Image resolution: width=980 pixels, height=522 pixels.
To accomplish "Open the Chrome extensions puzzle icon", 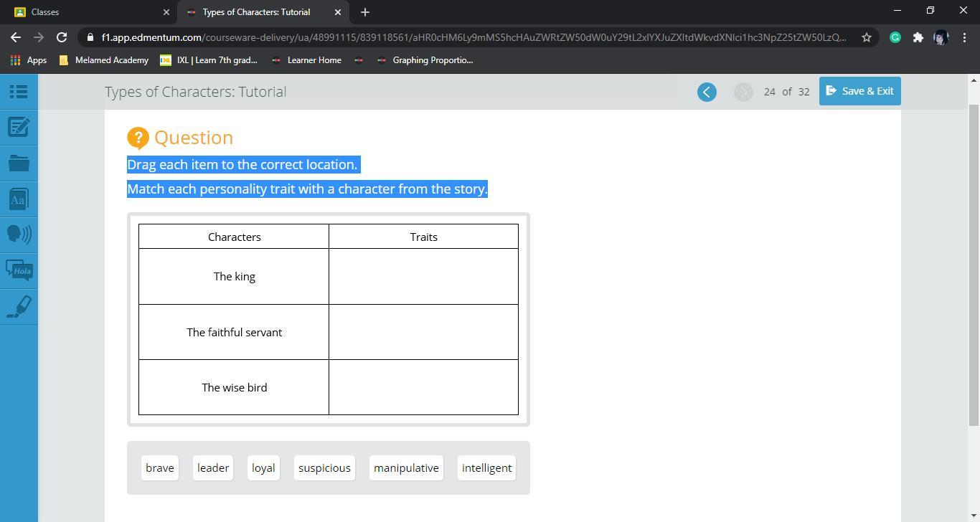I will click(x=918, y=37).
